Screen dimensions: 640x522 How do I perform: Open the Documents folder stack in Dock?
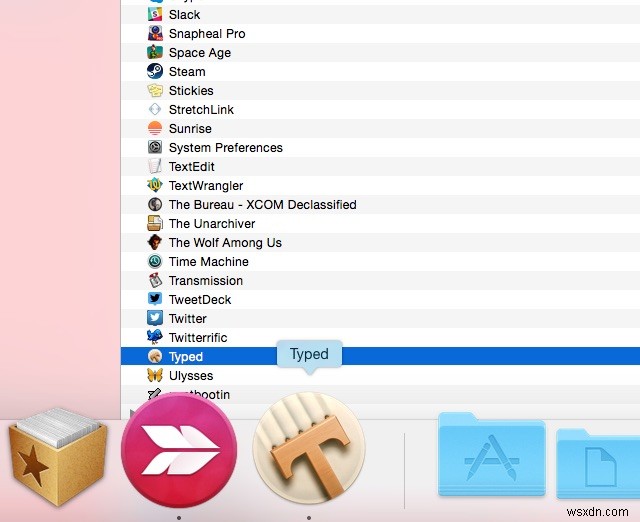[x=598, y=464]
